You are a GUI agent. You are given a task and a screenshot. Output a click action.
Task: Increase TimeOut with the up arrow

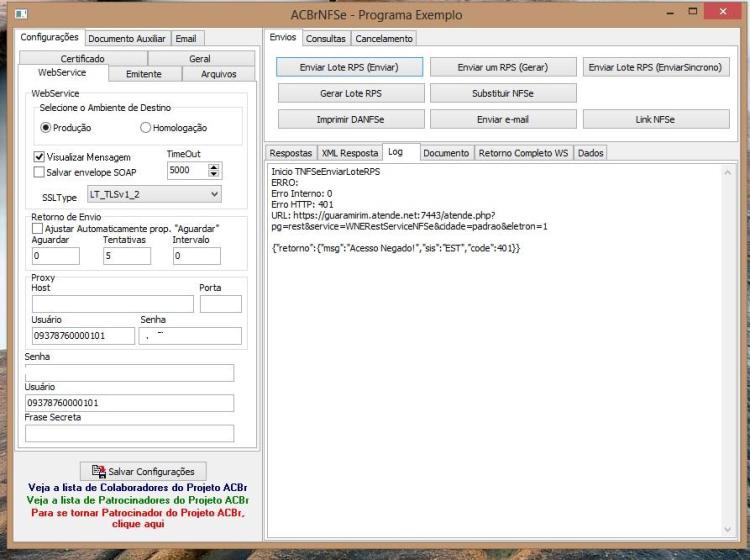(214, 167)
